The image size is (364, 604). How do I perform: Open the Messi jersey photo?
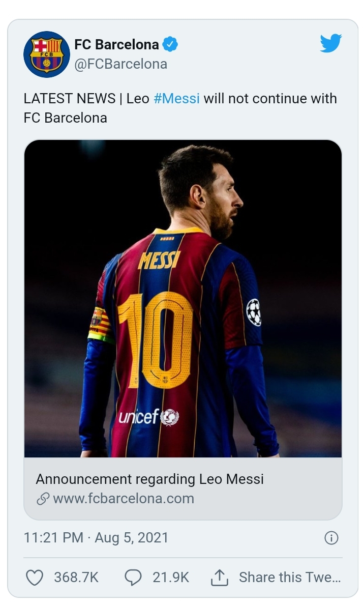click(x=183, y=298)
